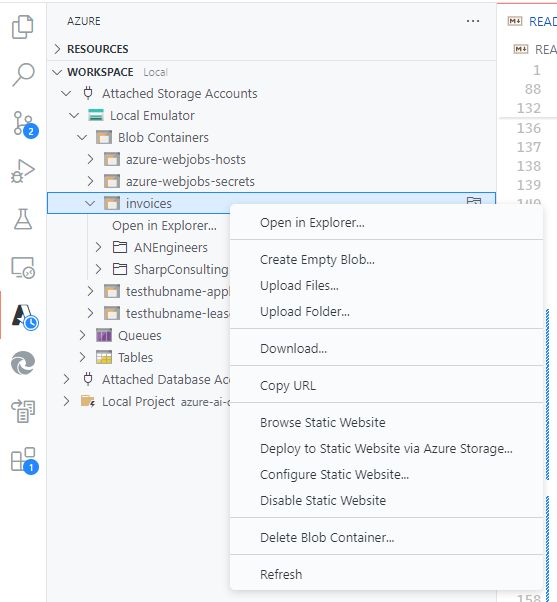The width and height of the screenshot is (557, 602).
Task: Open the activity bar icon below Edge Tools
Action: click(23, 411)
